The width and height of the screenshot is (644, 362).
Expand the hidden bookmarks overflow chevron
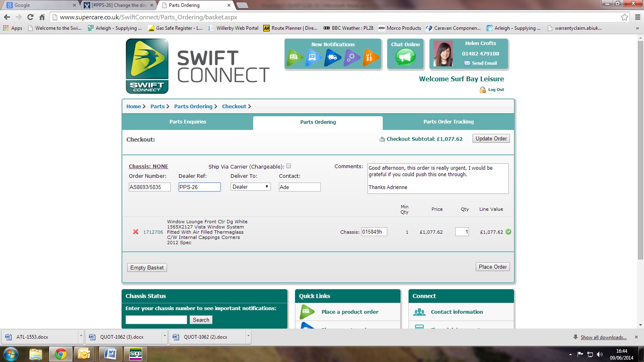tap(637, 28)
